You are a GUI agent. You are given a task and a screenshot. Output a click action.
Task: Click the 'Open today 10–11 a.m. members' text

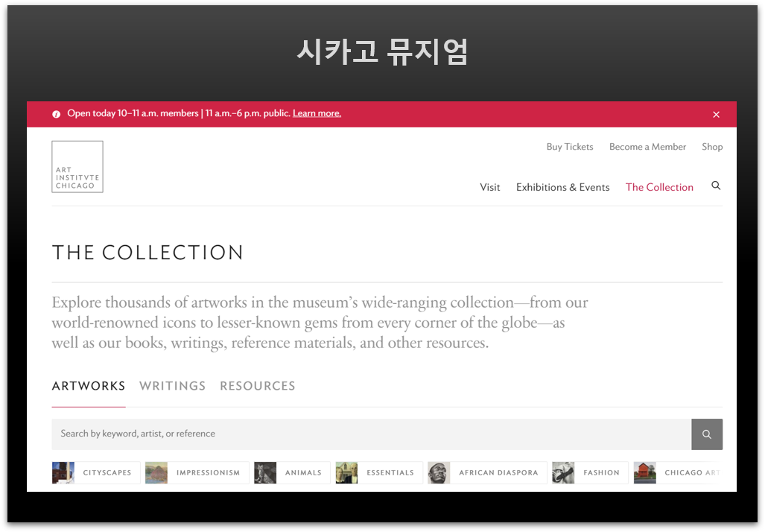coord(133,113)
